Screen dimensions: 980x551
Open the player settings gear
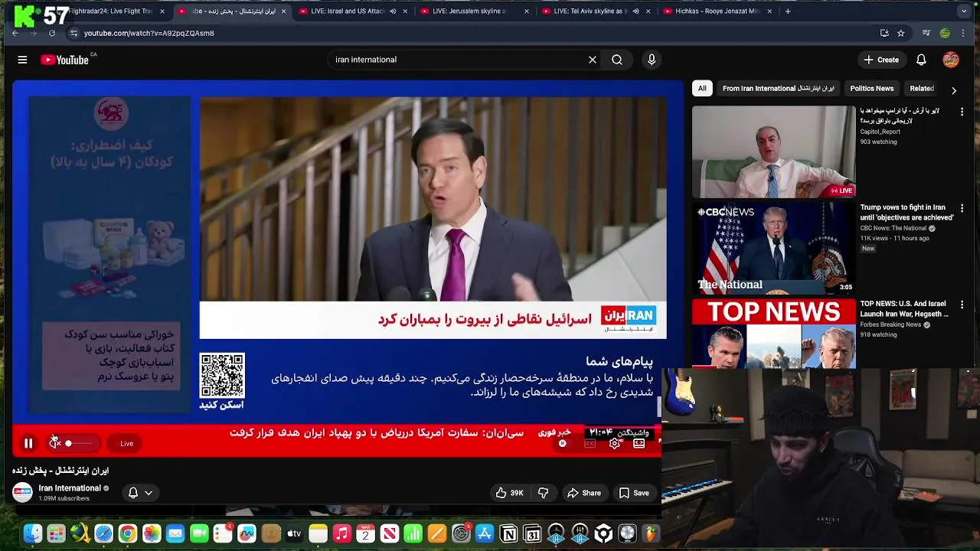[x=615, y=443]
